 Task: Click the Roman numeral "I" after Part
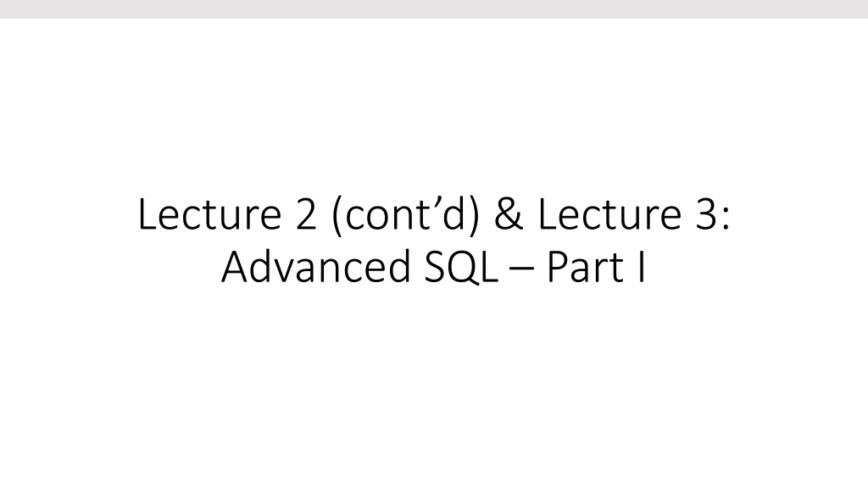pos(642,267)
